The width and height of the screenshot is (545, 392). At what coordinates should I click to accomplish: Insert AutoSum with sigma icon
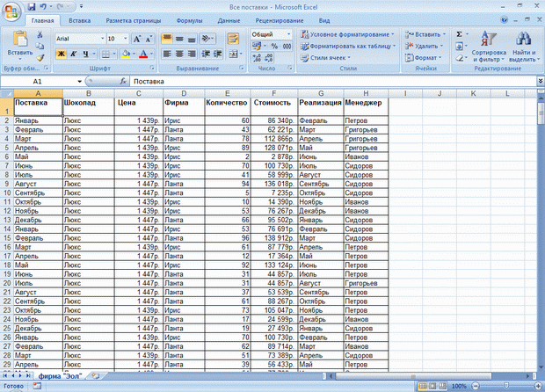pos(459,34)
